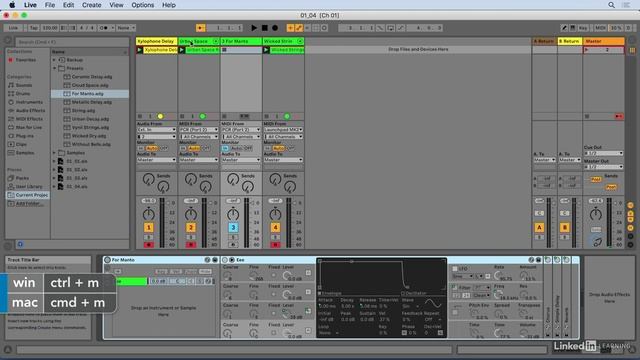Toggle Return B track activator
Viewport: 640px width, 360px height.
tap(564, 227)
